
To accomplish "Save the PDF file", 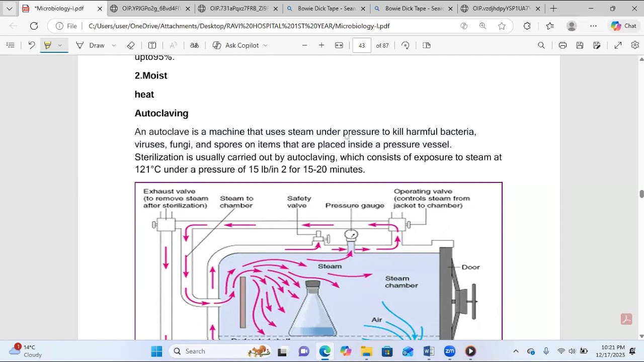I will pyautogui.click(x=580, y=45).
